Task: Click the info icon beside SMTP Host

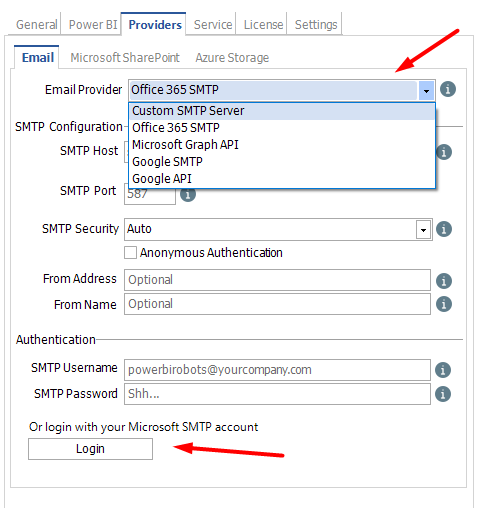Action: [444, 152]
